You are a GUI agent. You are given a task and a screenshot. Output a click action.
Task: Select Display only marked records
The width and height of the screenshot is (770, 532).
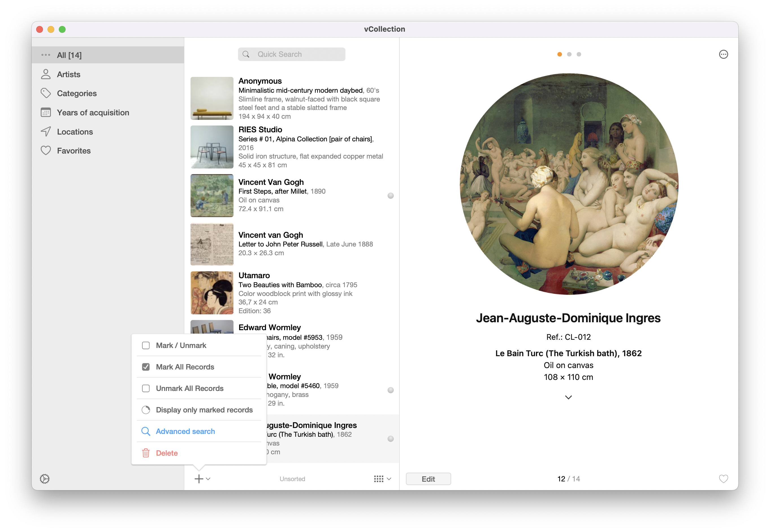point(199,410)
